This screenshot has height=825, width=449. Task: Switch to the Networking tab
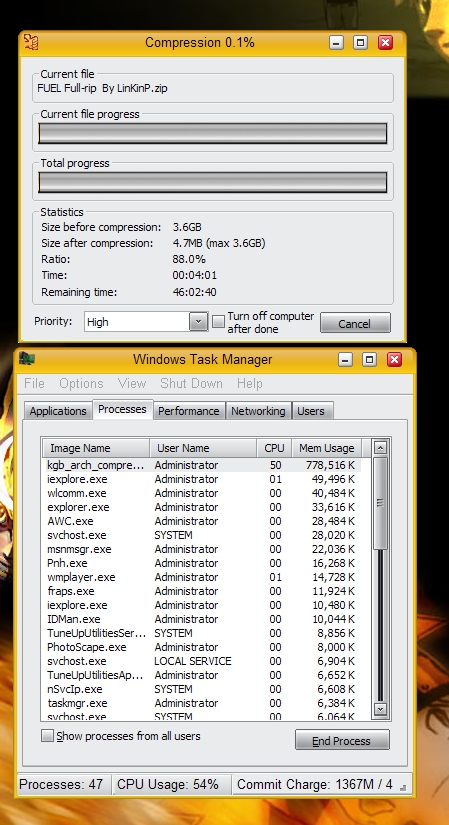tap(258, 411)
